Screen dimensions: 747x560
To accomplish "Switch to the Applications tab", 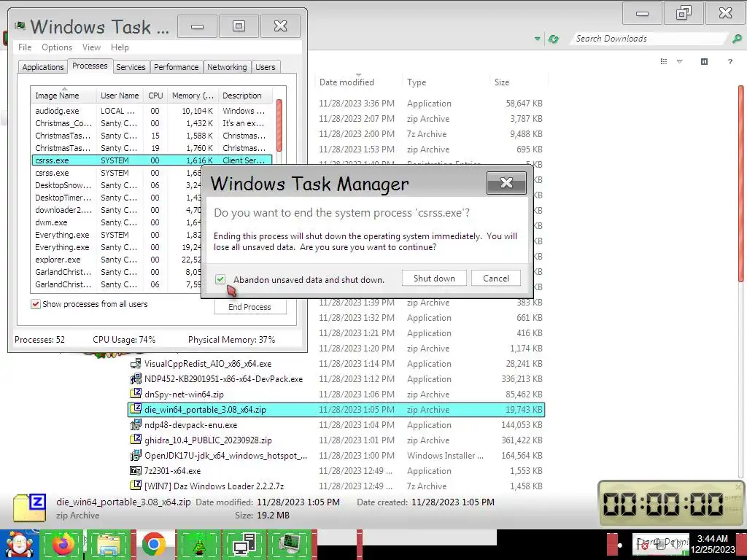I will pos(43,67).
